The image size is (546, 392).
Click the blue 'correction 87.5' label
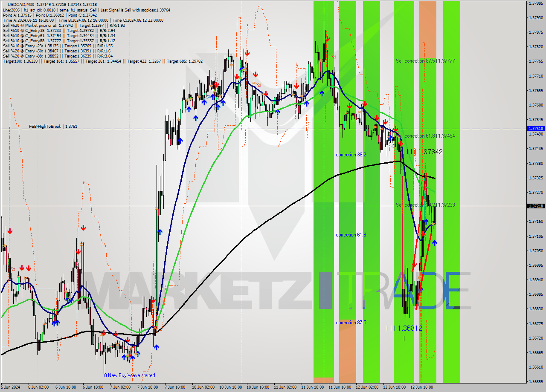351,323
